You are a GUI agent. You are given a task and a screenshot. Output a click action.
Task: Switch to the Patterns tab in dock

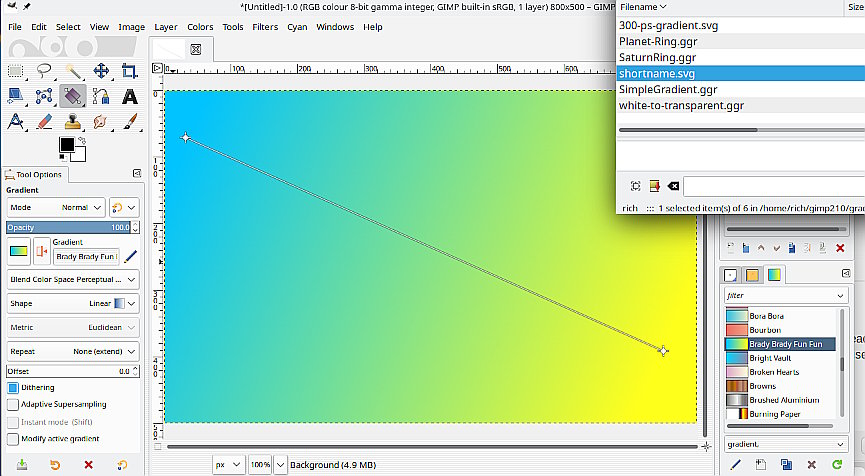click(752, 275)
